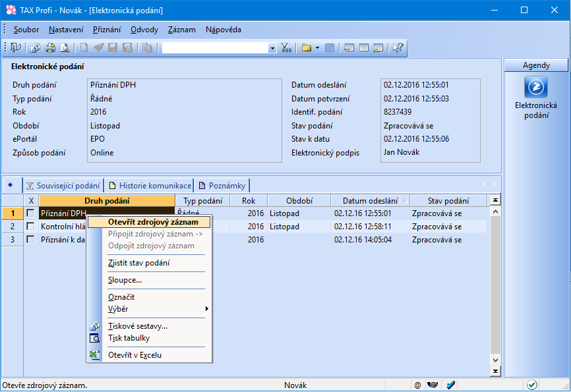The height and width of the screenshot is (392, 571).
Task: Click the exit door toolbar icon
Action: pos(15,47)
